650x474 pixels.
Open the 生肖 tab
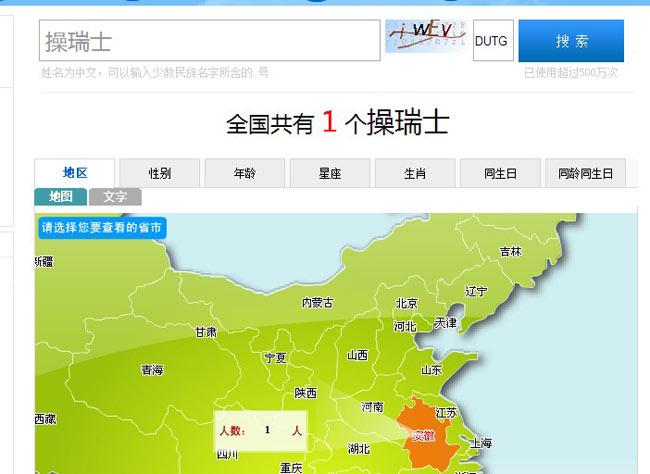(415, 173)
